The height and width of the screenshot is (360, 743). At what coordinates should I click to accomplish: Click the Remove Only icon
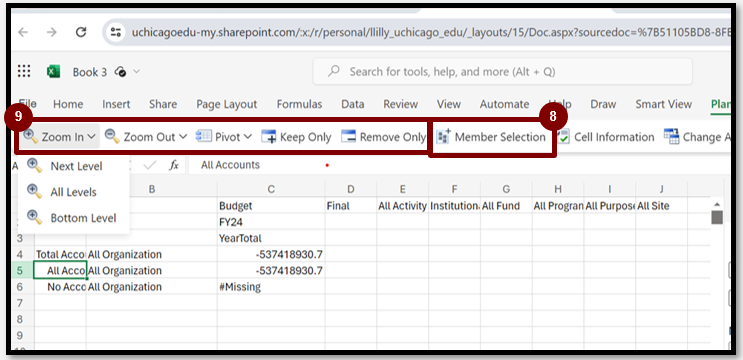pos(348,137)
